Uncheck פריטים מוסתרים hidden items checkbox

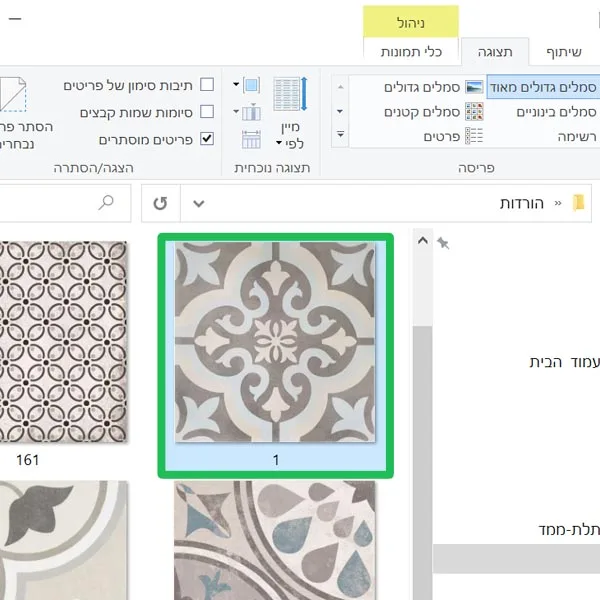207,139
